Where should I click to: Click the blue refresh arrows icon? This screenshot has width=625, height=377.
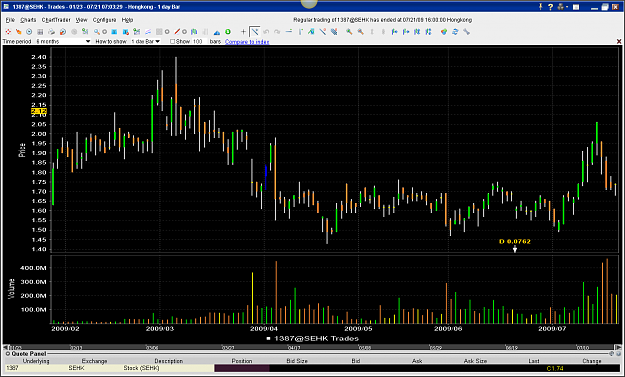[x=455, y=31]
